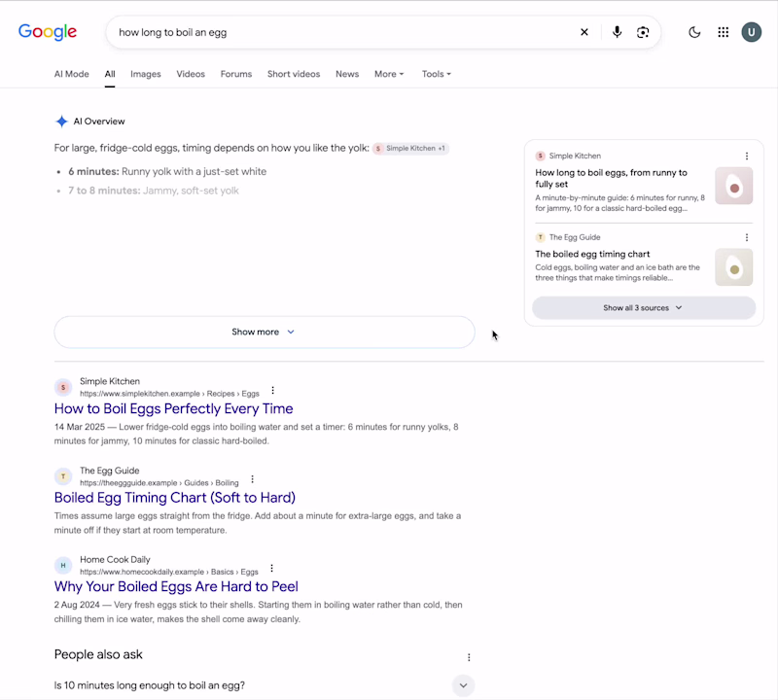The image size is (778, 700).
Task: Click The Egg Guide favicon in search results
Action: click(x=63, y=476)
